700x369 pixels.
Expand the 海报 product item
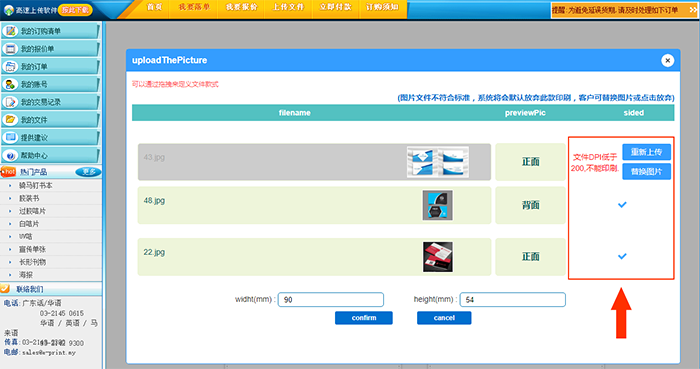(x=26, y=275)
